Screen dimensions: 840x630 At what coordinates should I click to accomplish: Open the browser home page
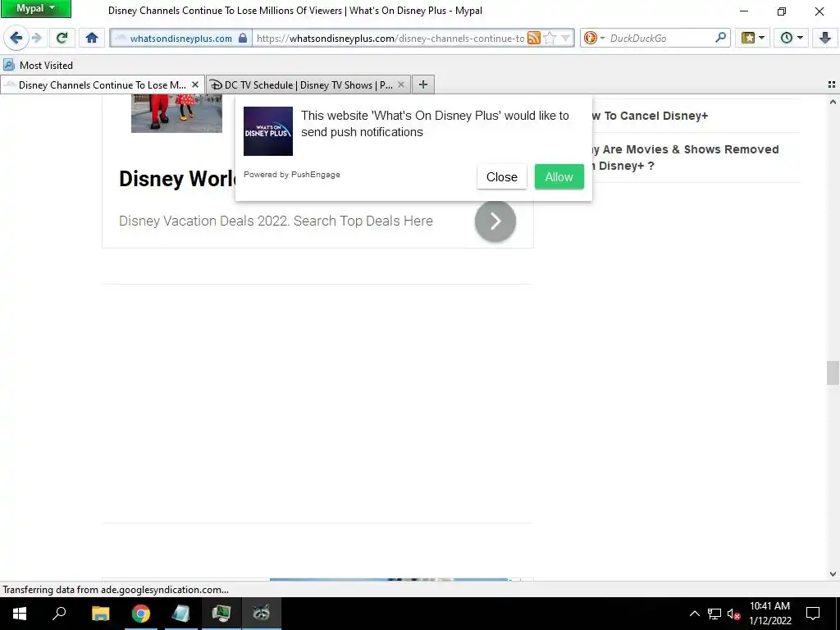coord(92,38)
